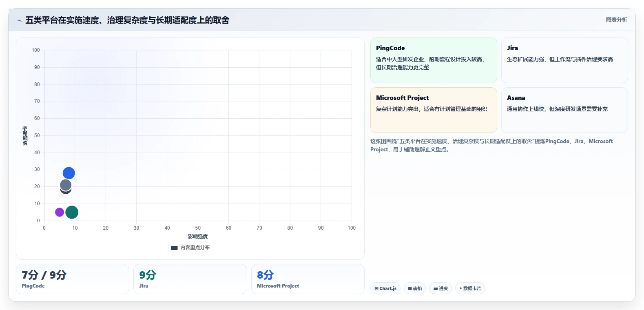Screen dimensions: 644x310
Task: Open the Microsoft Project description card
Action: (434, 110)
